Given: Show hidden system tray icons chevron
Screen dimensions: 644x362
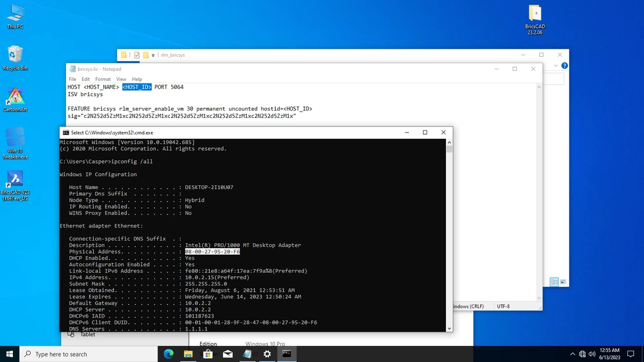Looking at the screenshot, I should [x=573, y=354].
